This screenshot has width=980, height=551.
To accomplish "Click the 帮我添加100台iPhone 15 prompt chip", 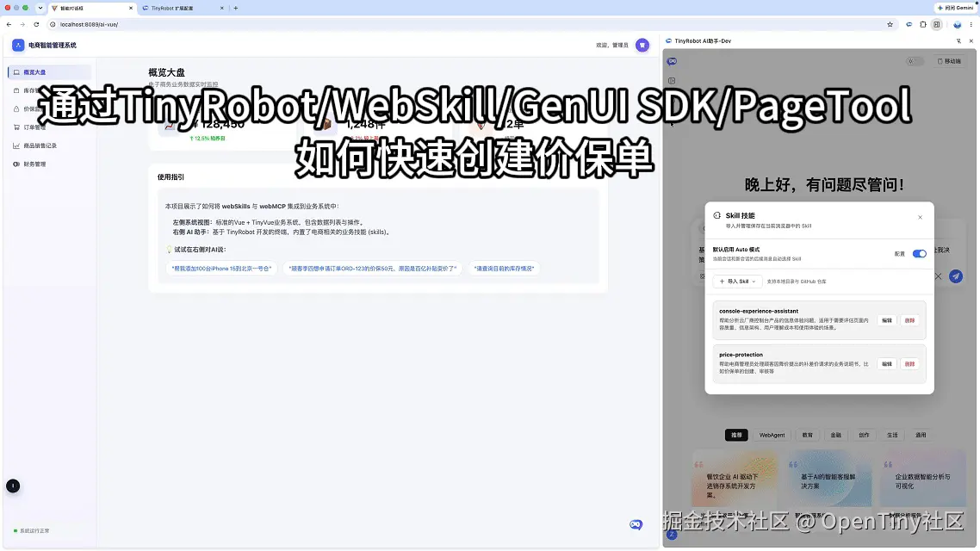I will (222, 269).
